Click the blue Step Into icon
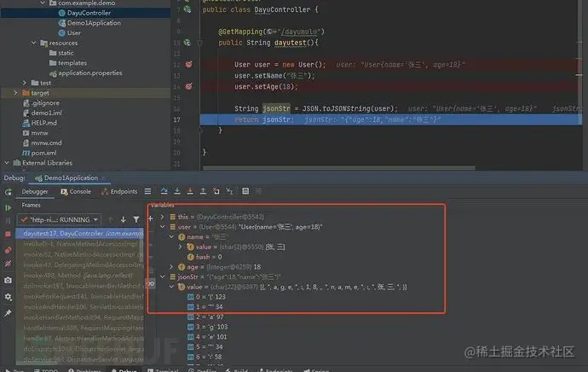Viewport: 588px width, 372px height. [177, 191]
